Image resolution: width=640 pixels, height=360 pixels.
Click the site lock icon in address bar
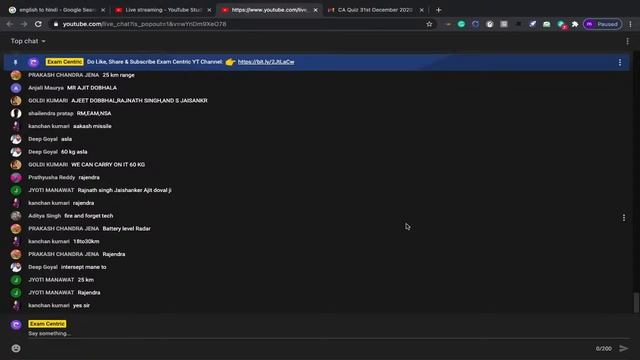(56, 24)
